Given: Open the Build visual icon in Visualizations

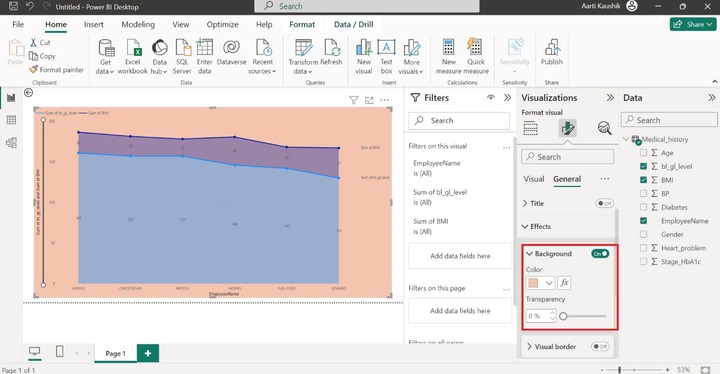Looking at the screenshot, I should coord(530,128).
